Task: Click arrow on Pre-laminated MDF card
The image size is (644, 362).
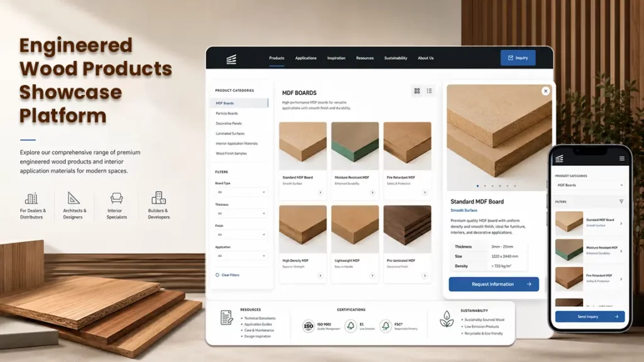Action: coord(425,276)
